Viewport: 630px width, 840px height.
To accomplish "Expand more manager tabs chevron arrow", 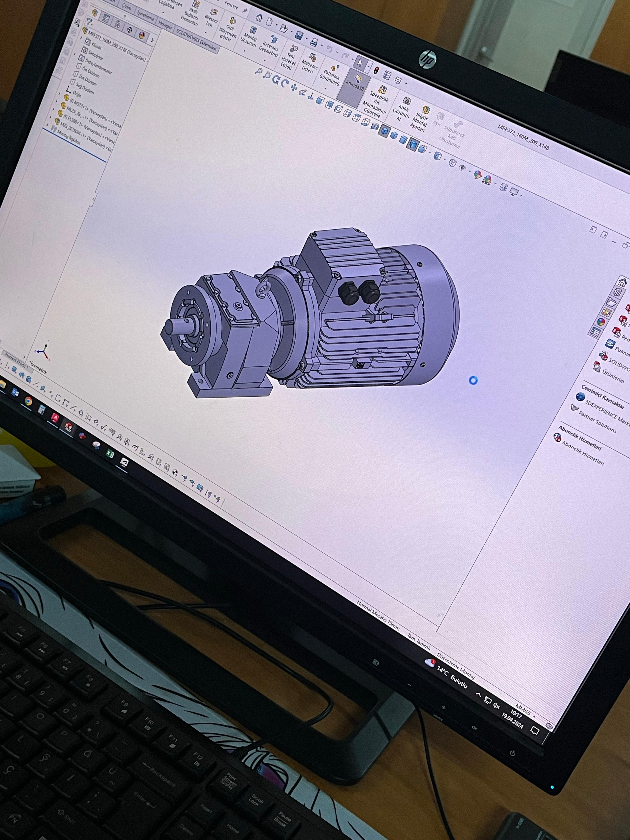I will (152, 40).
